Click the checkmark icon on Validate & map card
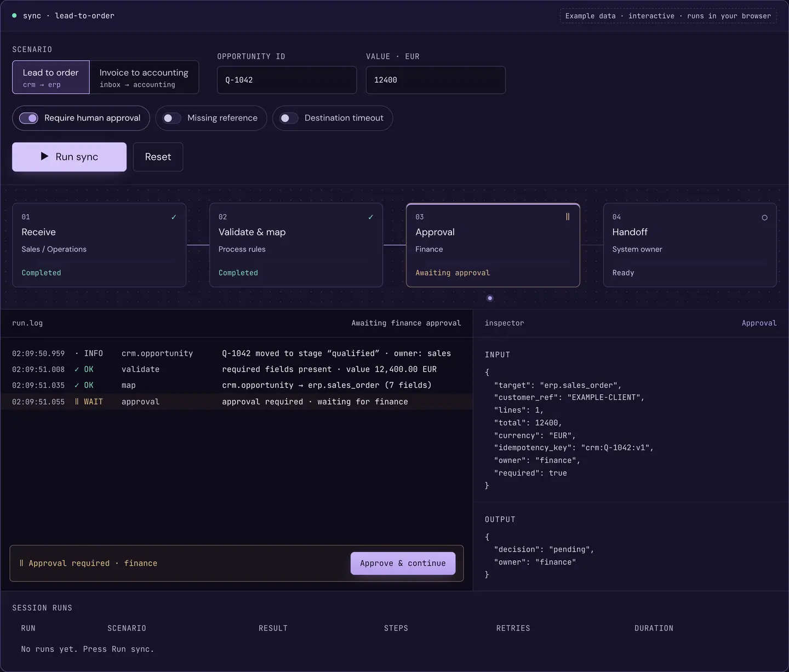This screenshot has width=789, height=672. click(370, 217)
